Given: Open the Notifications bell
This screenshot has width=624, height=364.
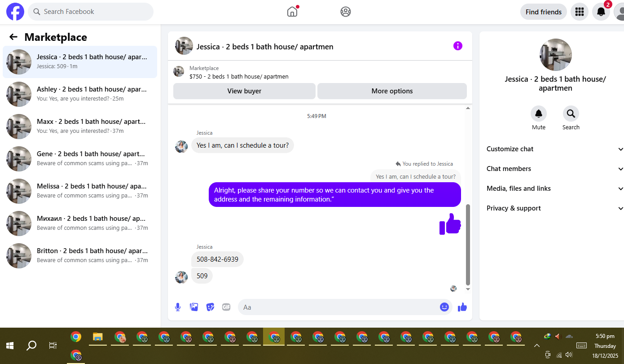Looking at the screenshot, I should (601, 12).
